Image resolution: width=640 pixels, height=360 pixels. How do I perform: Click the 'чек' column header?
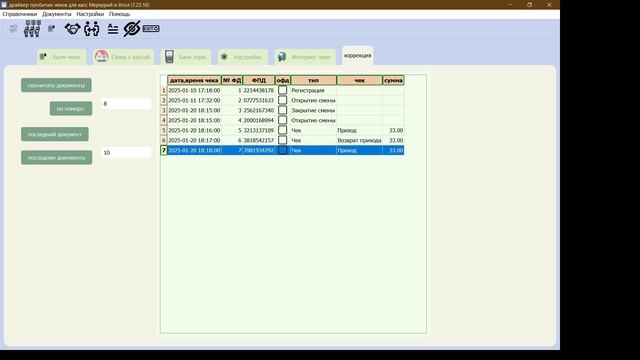coord(360,80)
